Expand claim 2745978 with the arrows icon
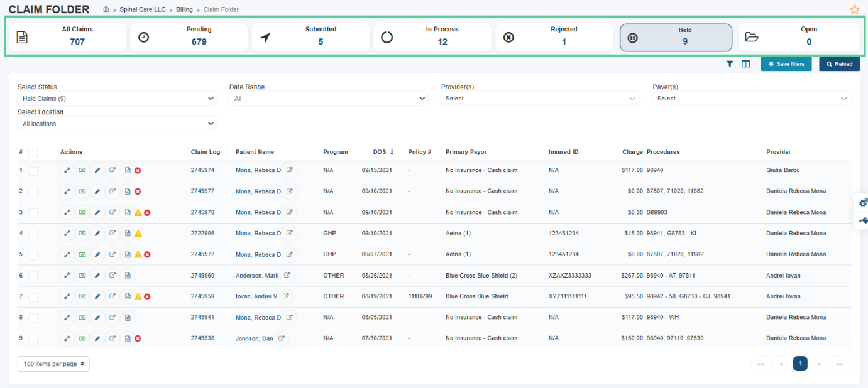The image size is (868, 388). coord(67,212)
